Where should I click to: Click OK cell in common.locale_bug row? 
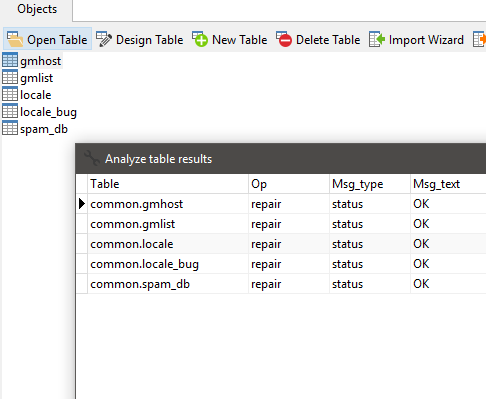(x=448, y=264)
